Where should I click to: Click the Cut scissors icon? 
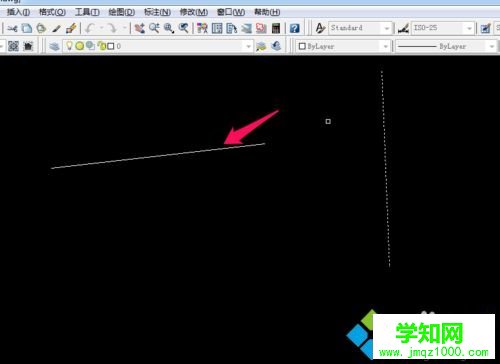click(12, 29)
